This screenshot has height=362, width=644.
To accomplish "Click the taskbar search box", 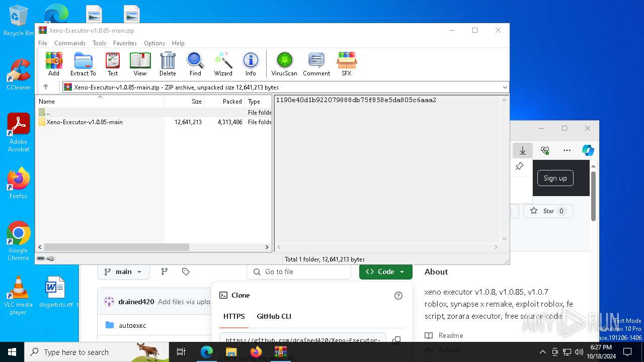I will tap(97, 352).
